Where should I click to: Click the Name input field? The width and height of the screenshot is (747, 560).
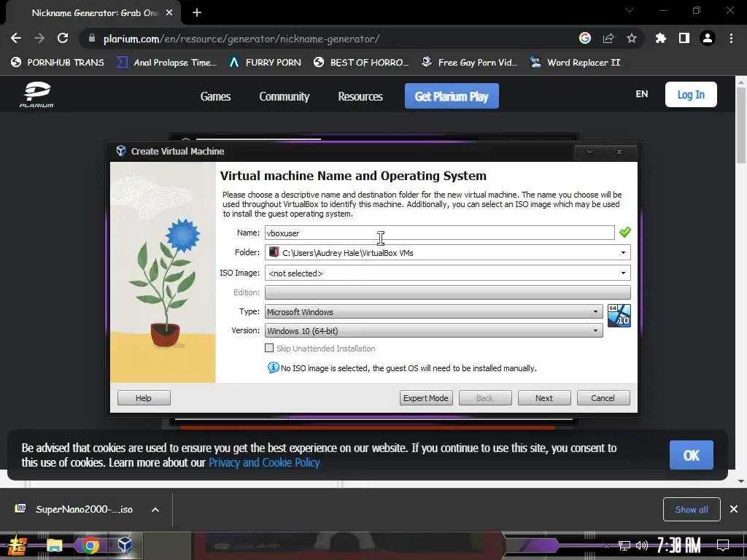coord(440,233)
